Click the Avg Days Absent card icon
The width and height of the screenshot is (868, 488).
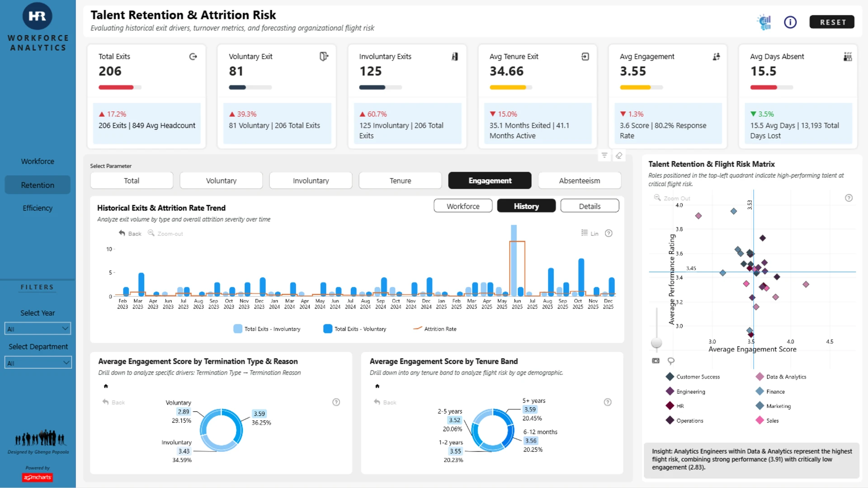pyautogui.click(x=848, y=56)
